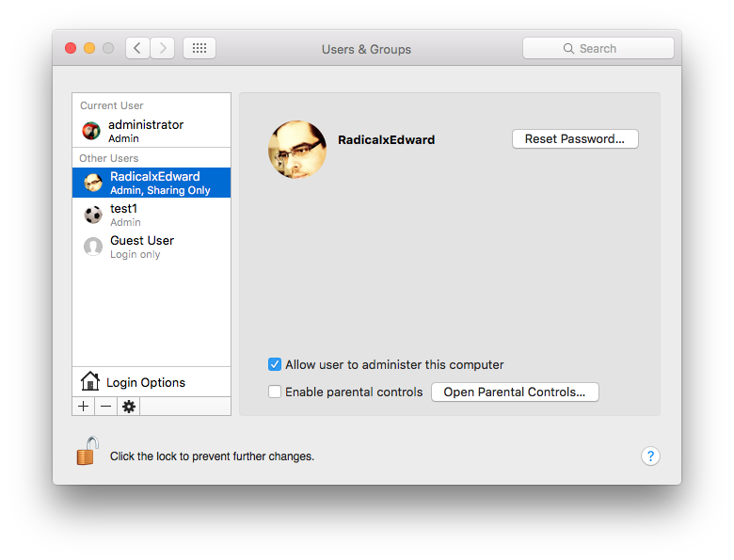Enable parental controls checkbox
The image size is (734, 560).
pos(275,392)
